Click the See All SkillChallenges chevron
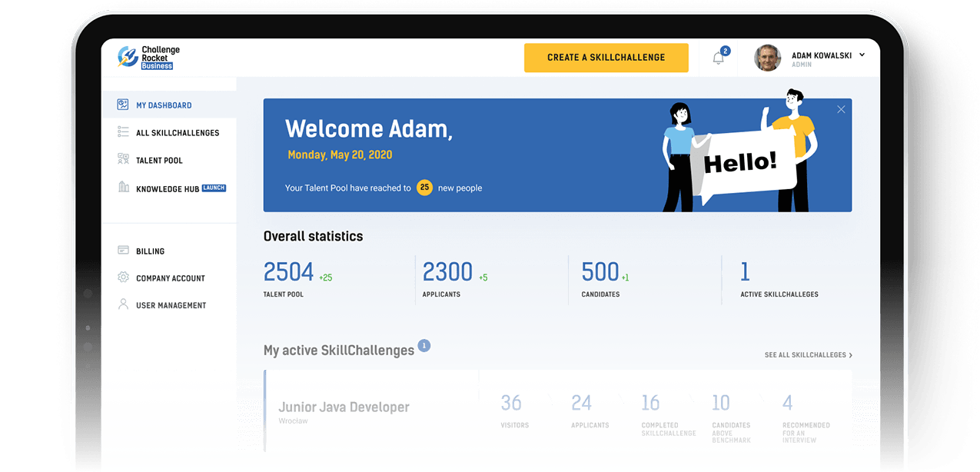 point(850,355)
